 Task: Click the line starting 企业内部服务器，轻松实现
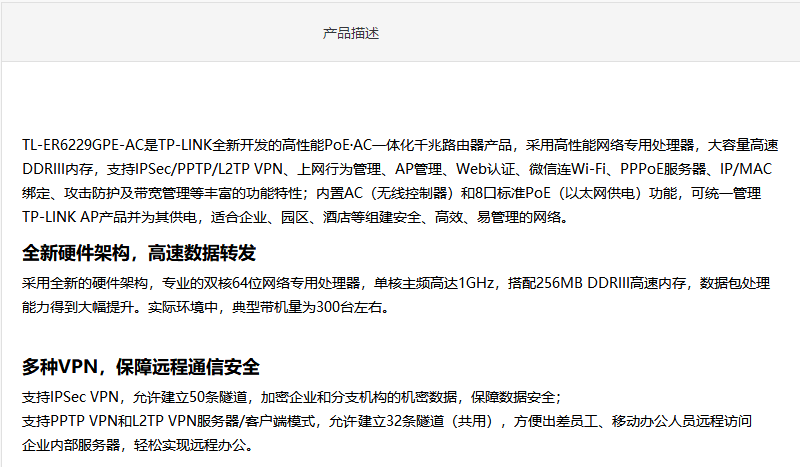pyautogui.click(x=138, y=445)
